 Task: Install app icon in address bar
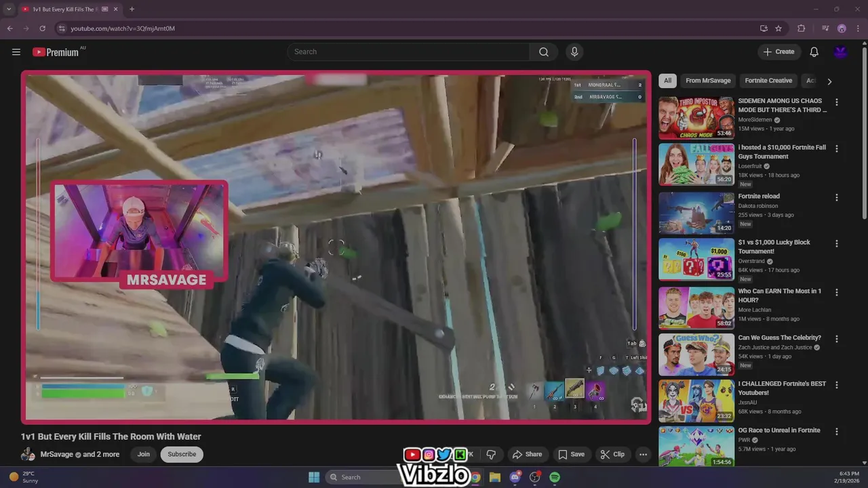[x=764, y=28]
